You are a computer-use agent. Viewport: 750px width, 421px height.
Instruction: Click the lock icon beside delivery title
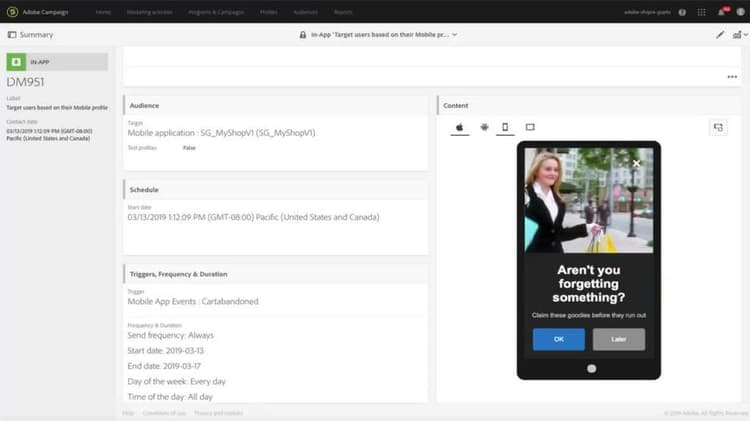pyautogui.click(x=303, y=35)
